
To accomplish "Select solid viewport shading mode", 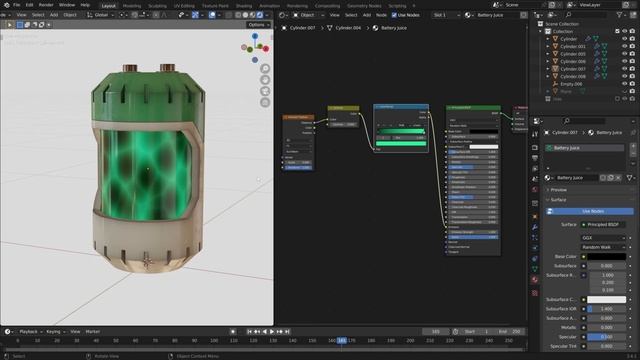I will (245, 15).
